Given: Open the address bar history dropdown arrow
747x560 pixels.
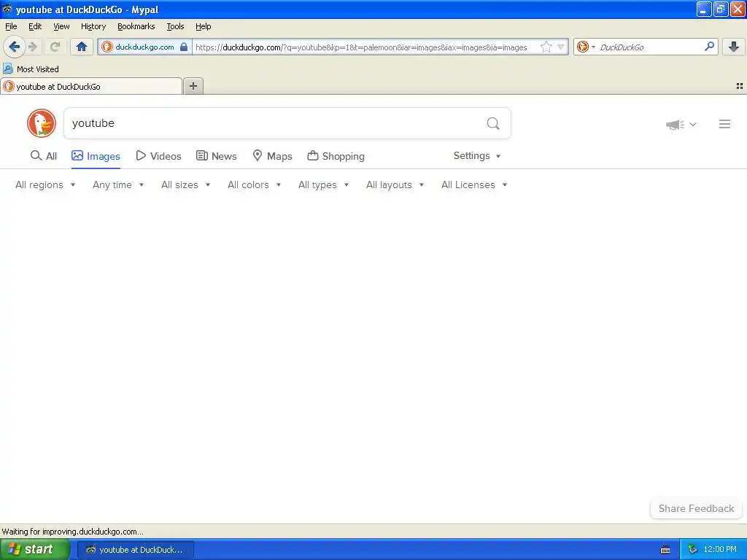Looking at the screenshot, I should point(561,47).
